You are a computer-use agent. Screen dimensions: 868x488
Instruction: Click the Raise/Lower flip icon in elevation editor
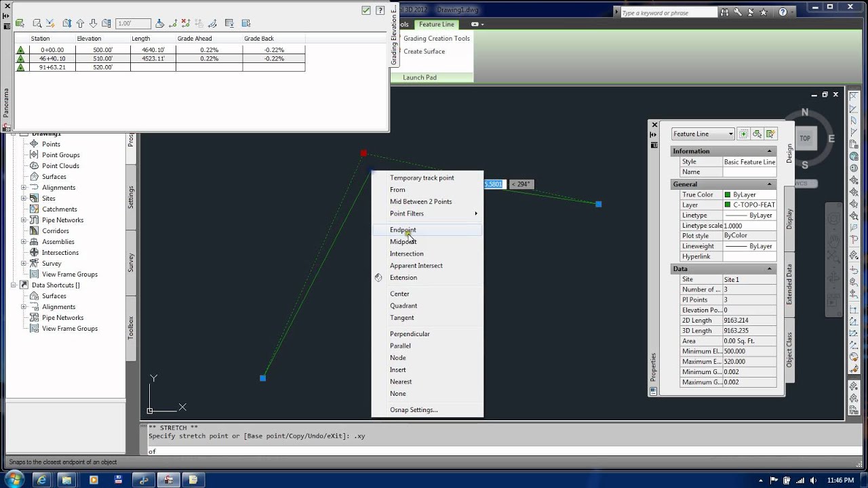pos(67,23)
